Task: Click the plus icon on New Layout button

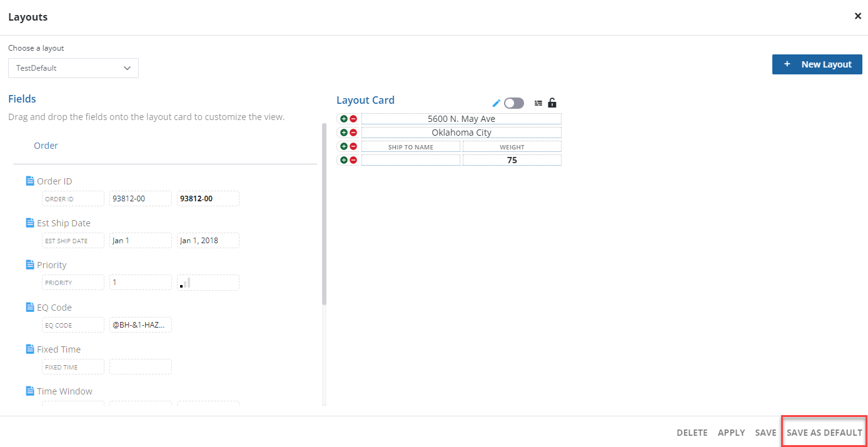Action: click(x=787, y=64)
